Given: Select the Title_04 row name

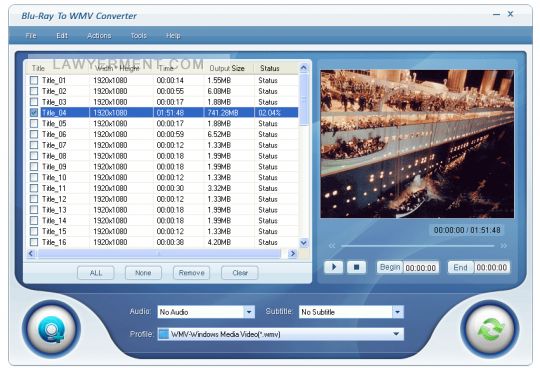Looking at the screenshot, I should 54,113.
